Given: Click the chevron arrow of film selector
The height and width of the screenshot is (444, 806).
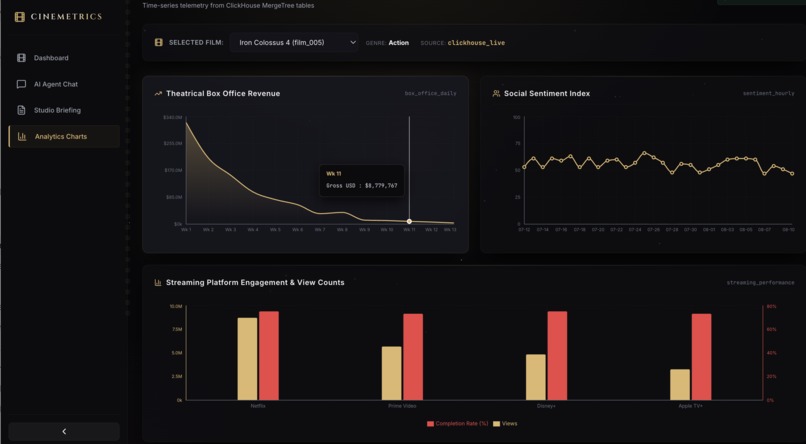Looking at the screenshot, I should [353, 43].
